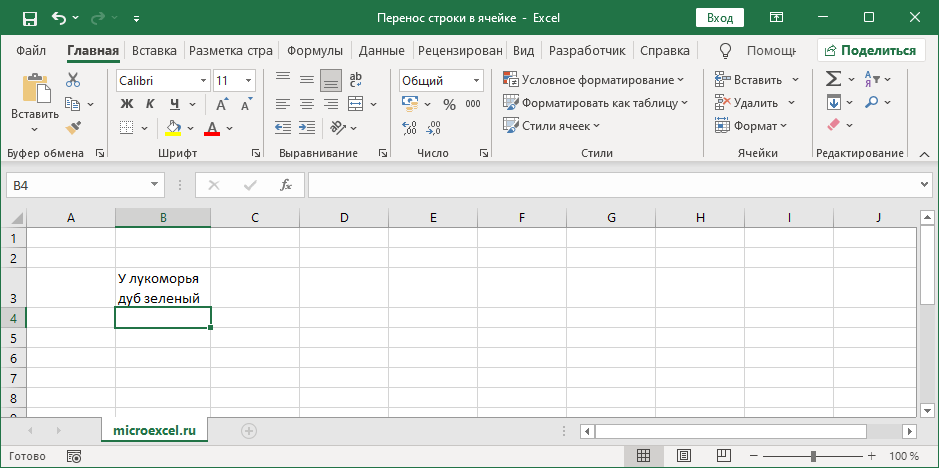Screen dimensions: 939x468
Task: Select the Format Painter brush icon
Action: click(73, 127)
